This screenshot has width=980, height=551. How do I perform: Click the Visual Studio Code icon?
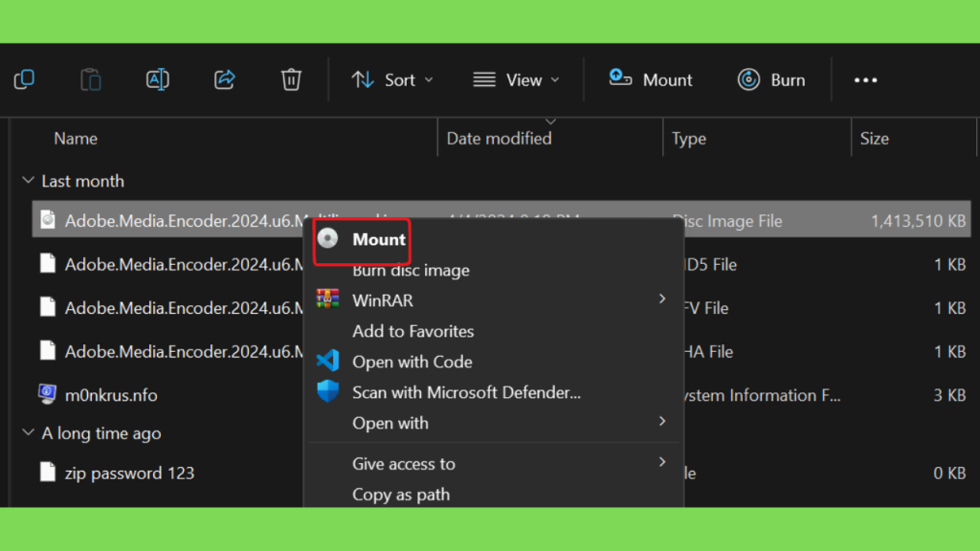coord(327,361)
